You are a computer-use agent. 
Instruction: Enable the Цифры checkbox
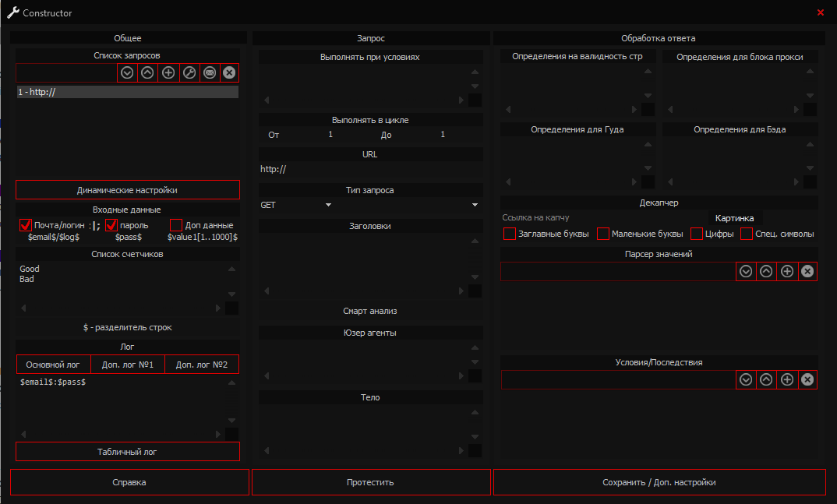[697, 234]
